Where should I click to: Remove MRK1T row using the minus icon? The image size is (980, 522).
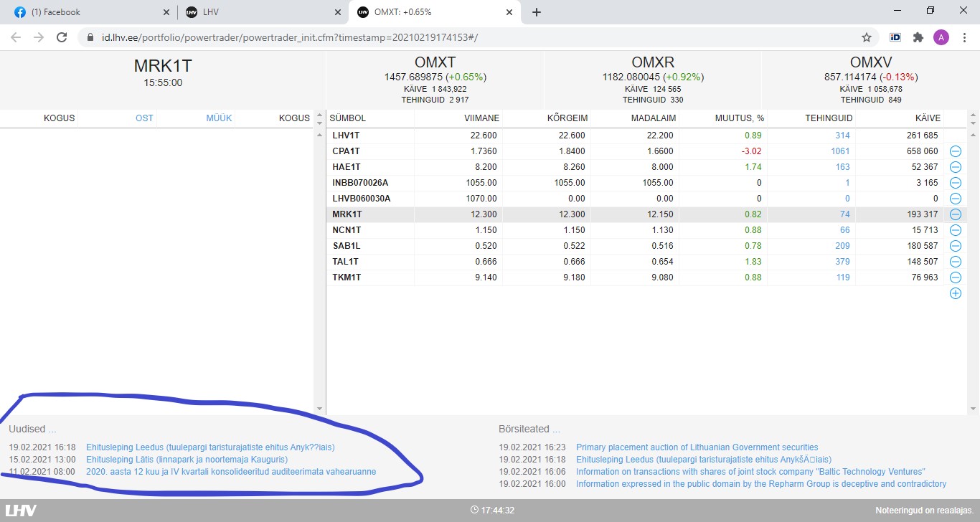click(955, 214)
